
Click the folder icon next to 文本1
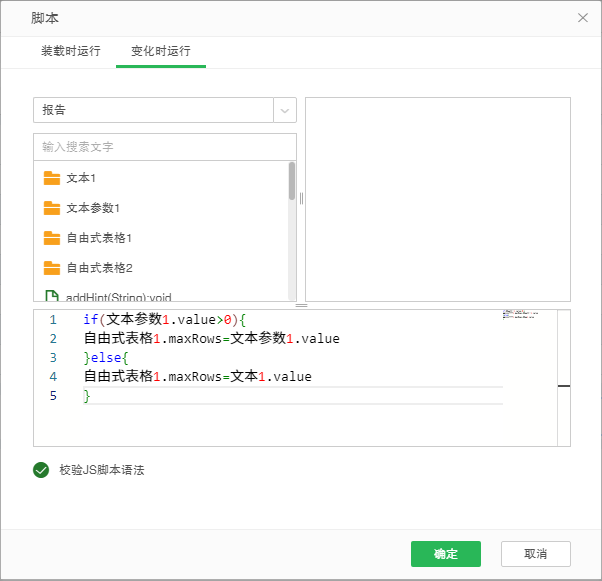tap(52, 178)
